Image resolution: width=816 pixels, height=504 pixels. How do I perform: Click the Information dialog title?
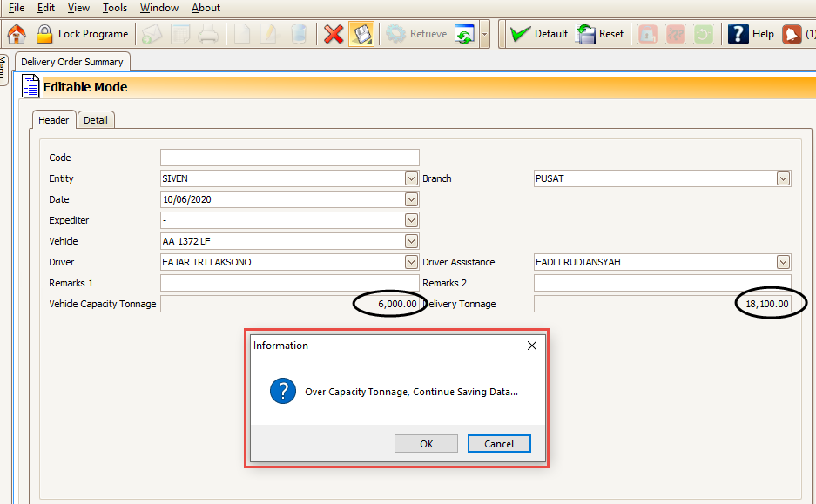click(280, 346)
